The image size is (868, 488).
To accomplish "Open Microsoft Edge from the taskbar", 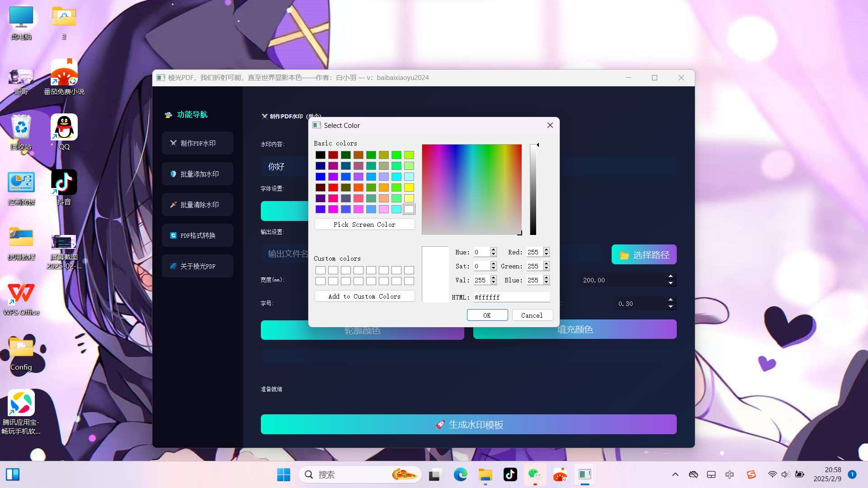I will (460, 474).
